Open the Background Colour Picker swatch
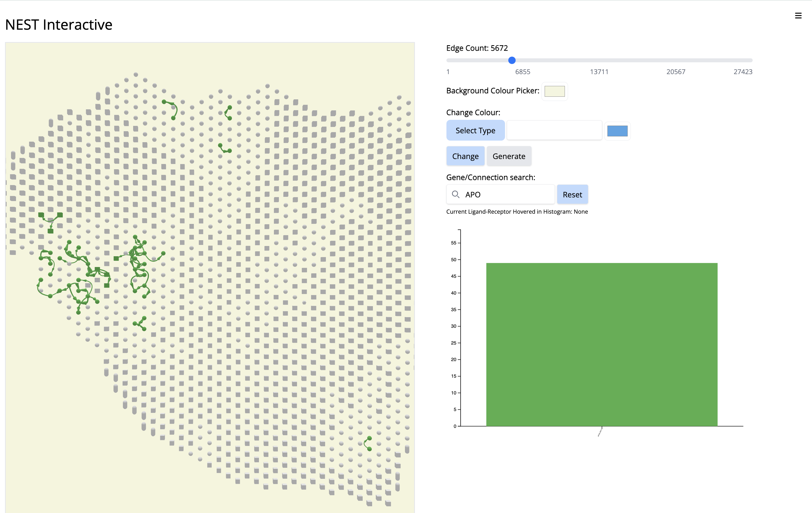The height and width of the screenshot is (513, 812). coord(554,91)
